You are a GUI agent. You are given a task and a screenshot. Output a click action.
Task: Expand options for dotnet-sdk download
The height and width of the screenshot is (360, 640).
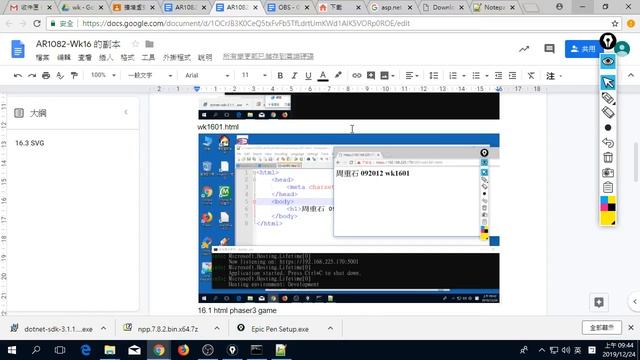[104, 328]
